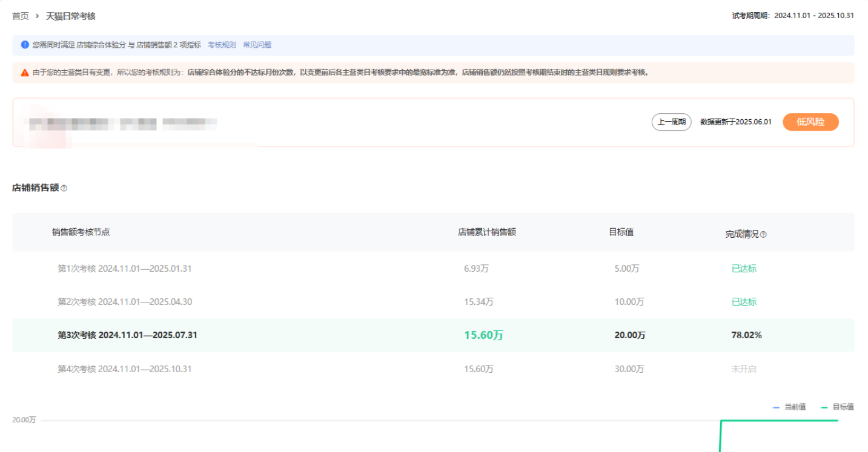
Task: Select the highlighted 第3次考核 row
Action: click(127, 335)
